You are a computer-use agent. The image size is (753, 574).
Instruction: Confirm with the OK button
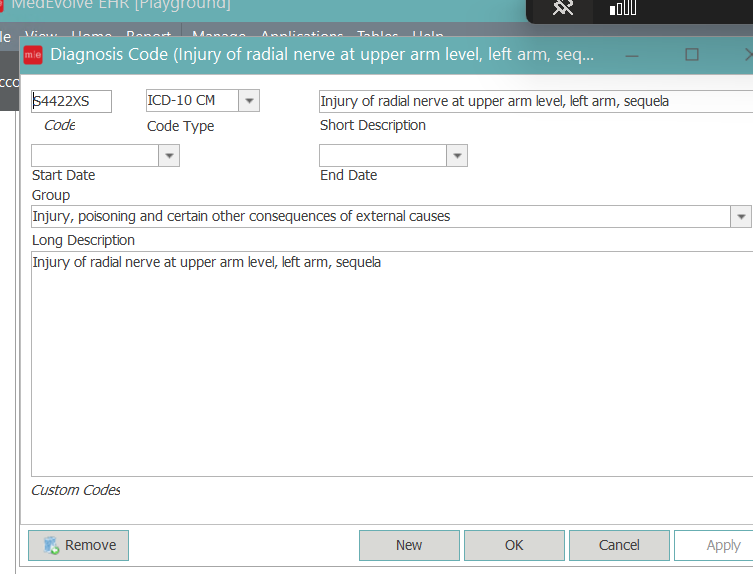(514, 545)
